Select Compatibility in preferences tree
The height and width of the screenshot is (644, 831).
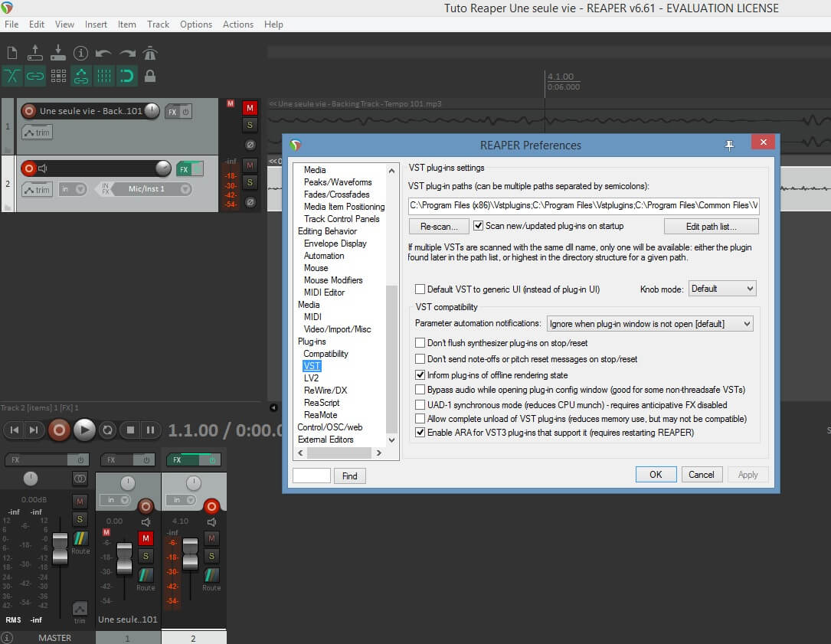coord(326,354)
